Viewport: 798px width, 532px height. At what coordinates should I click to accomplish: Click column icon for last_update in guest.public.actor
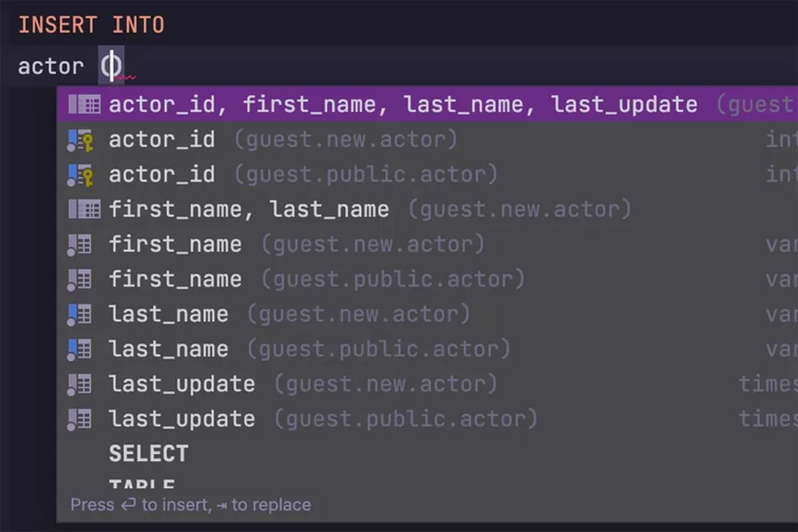[x=80, y=419]
